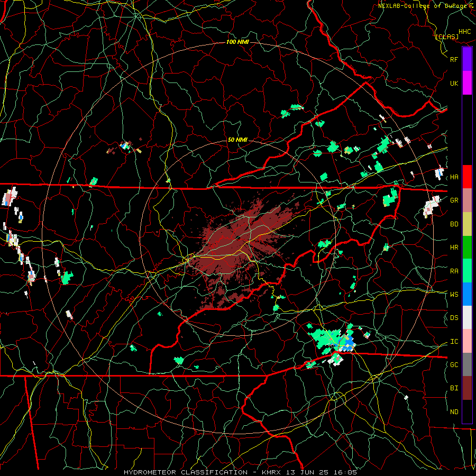Click the "HHC" product code text

click(464, 32)
